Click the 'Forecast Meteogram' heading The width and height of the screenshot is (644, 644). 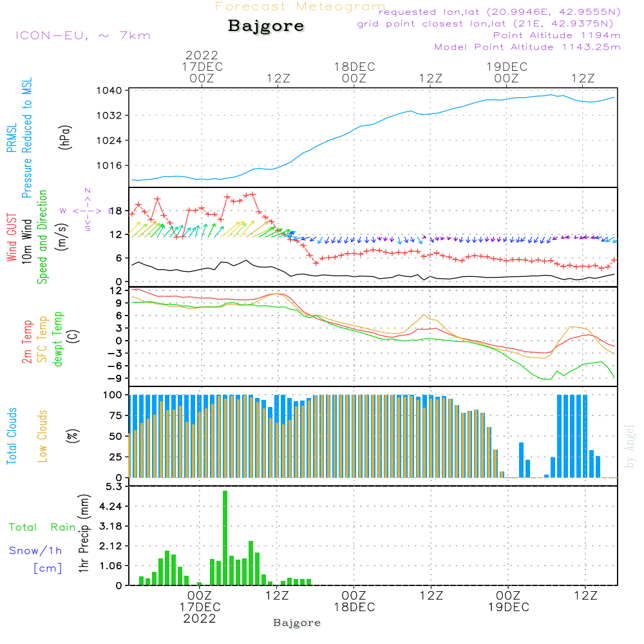coord(300,6)
